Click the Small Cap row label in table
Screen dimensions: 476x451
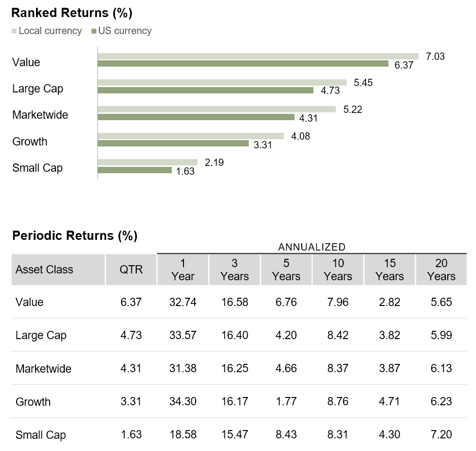point(40,435)
